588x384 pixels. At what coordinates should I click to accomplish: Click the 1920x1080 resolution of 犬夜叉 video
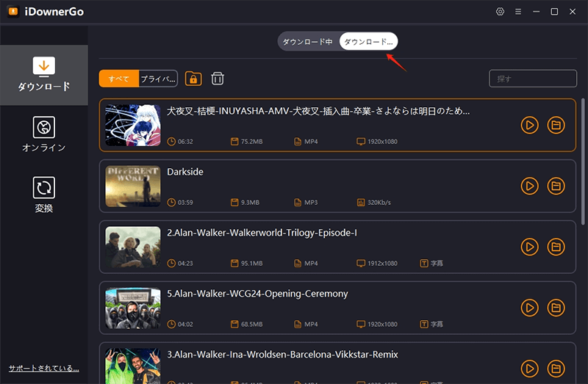(x=382, y=142)
